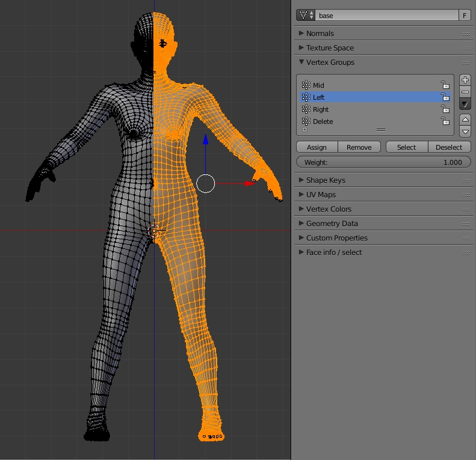Toggle lock on the Mid vertex group
Viewport: 476px width, 460px height.
pos(445,85)
